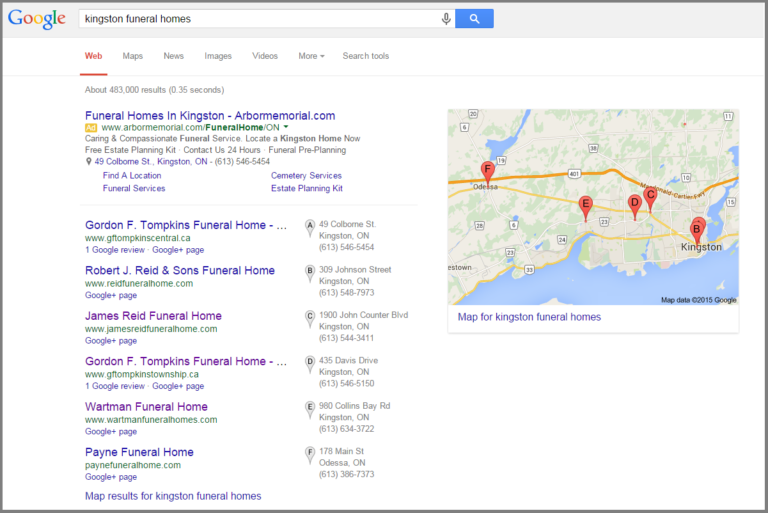Open Map results for kingston funeral homes

click(173, 496)
